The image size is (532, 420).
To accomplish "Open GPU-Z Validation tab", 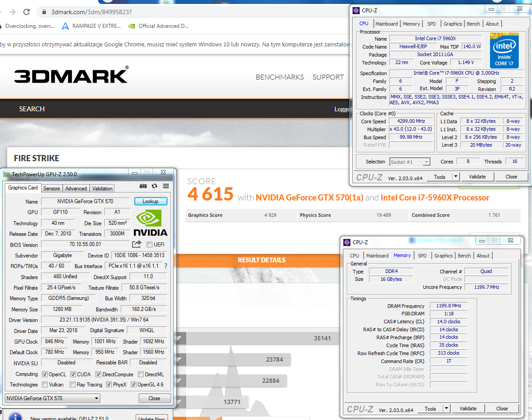I will click(x=102, y=188).
